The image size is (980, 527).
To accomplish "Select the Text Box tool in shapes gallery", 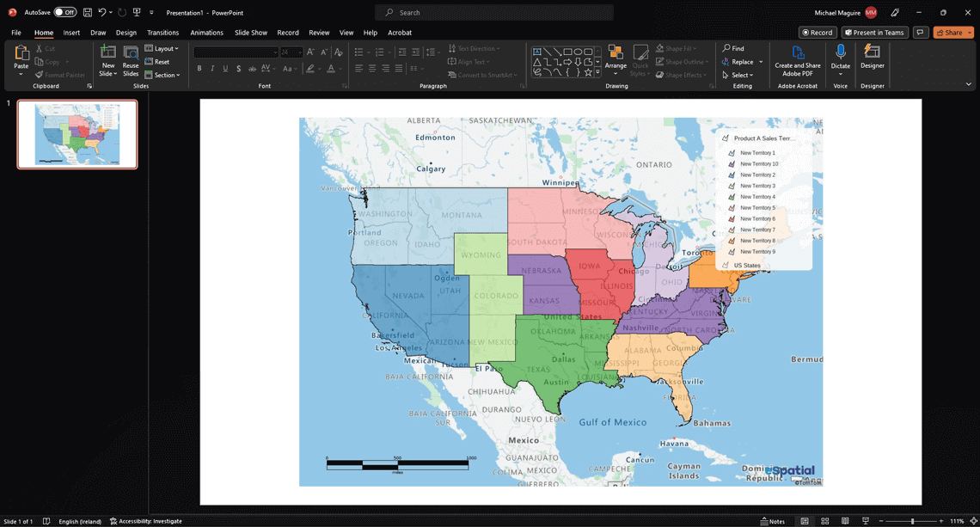I will click(x=536, y=51).
